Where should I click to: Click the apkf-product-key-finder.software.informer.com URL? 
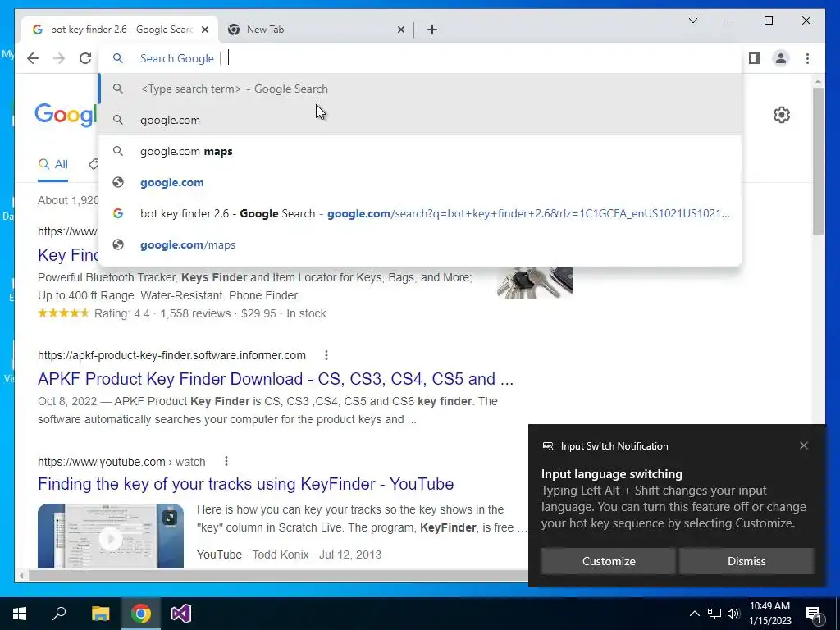click(x=171, y=355)
